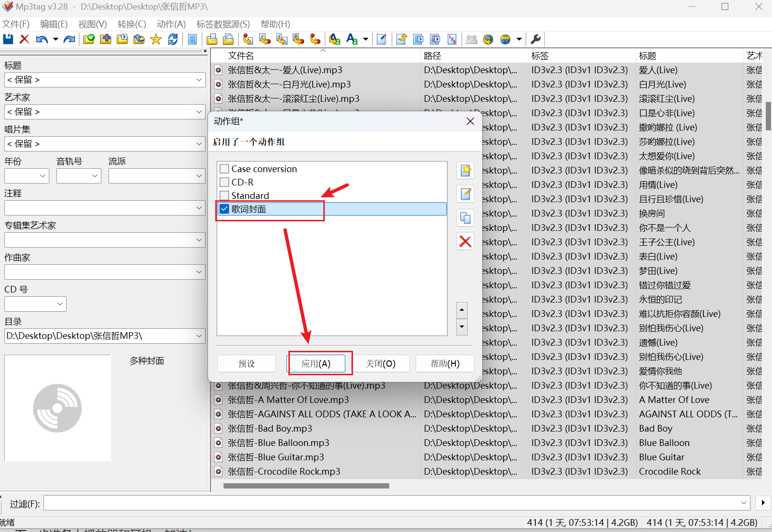Viewport: 772px width, 532px height.
Task: Open the 唱片集 dropdown list
Action: coord(199,144)
